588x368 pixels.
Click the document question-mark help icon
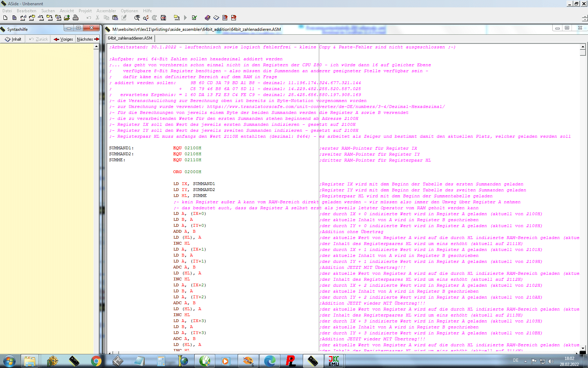[225, 18]
